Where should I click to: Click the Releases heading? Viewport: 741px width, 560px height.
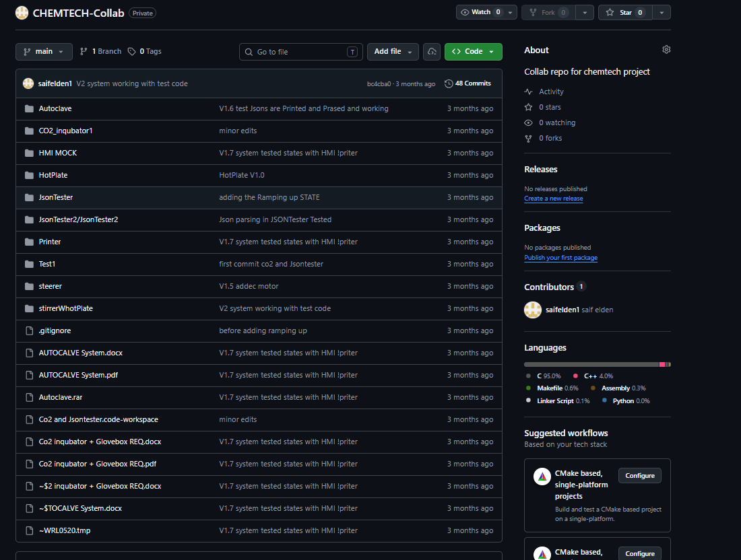click(541, 170)
